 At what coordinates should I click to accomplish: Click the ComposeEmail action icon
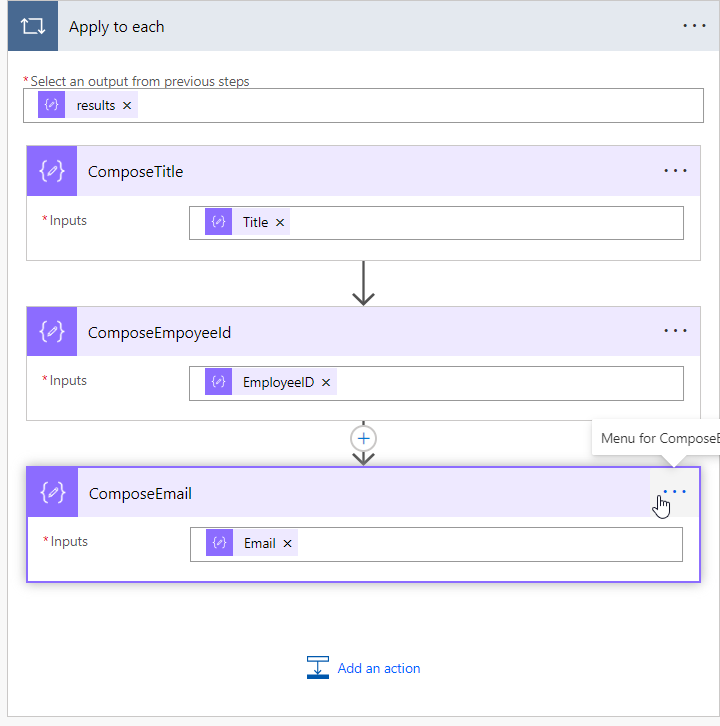click(x=52, y=492)
